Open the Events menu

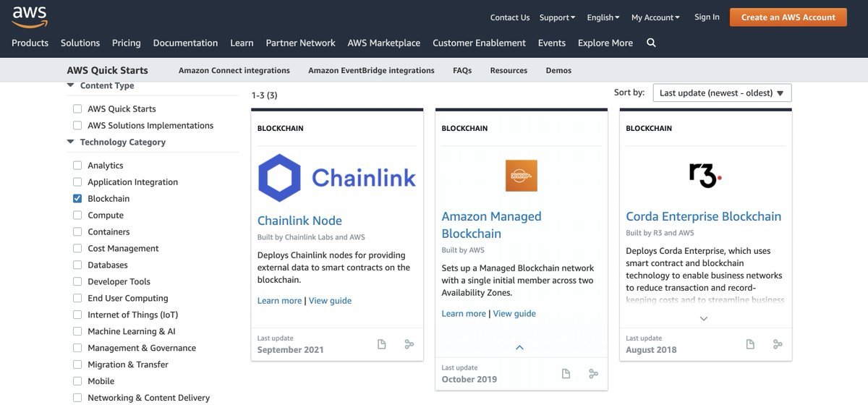552,43
